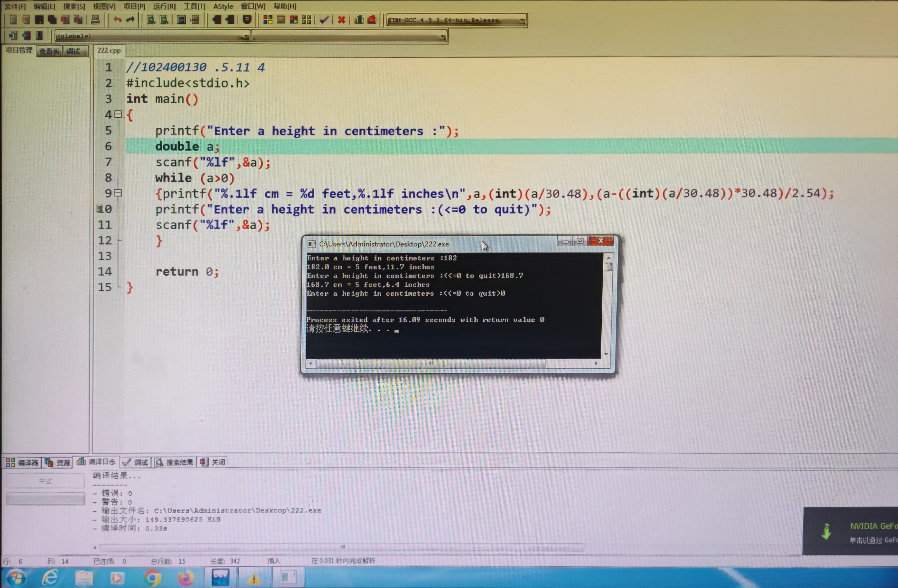Open the 运行[R] menu
The image size is (898, 588).
164,6
